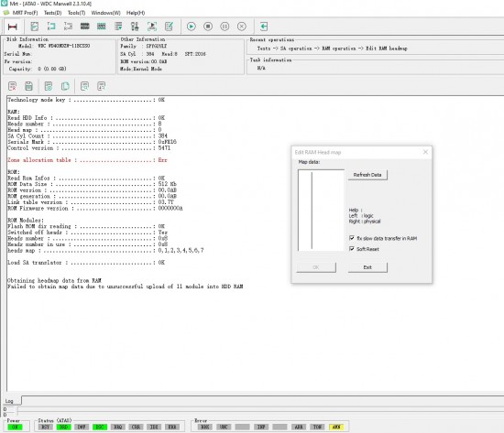Click the 'Load SA translator' log line

pos(86,263)
